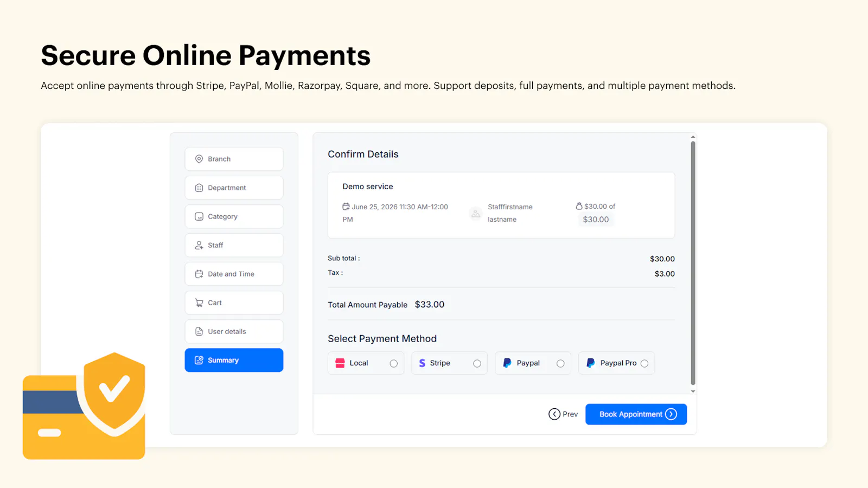The width and height of the screenshot is (868, 488).
Task: Click the Select Payment Method heading
Action: point(382,339)
